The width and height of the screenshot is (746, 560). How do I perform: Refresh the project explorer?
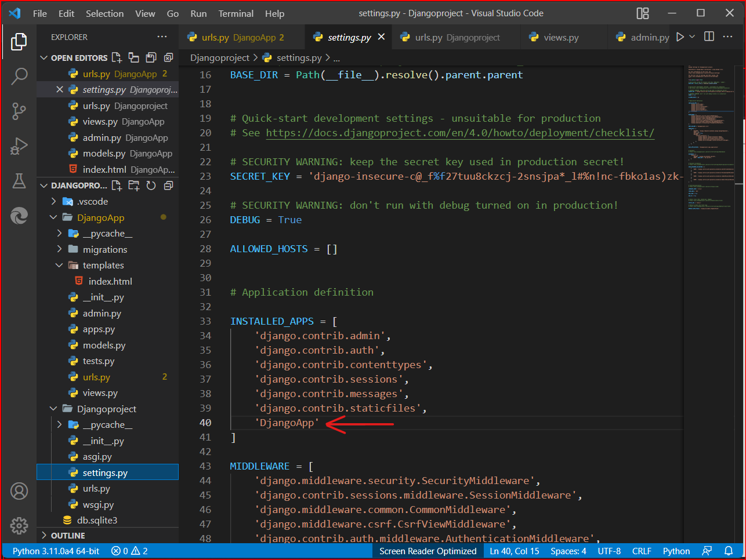coord(151,186)
